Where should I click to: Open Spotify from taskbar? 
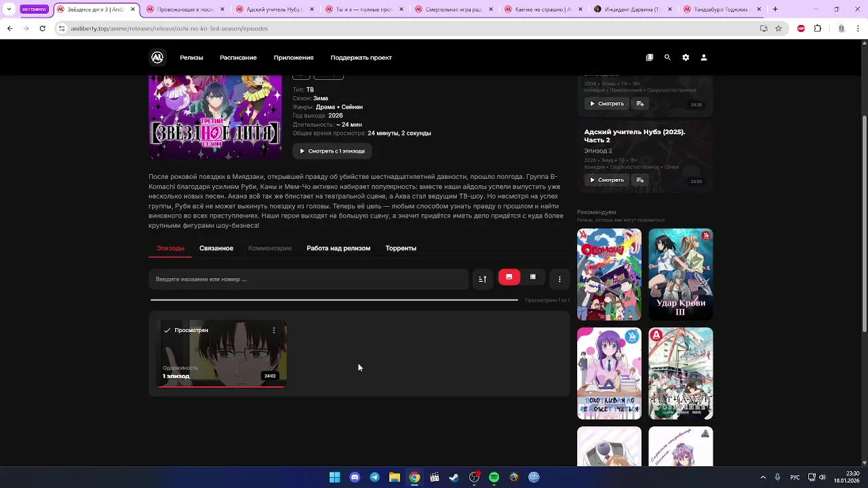click(x=494, y=477)
